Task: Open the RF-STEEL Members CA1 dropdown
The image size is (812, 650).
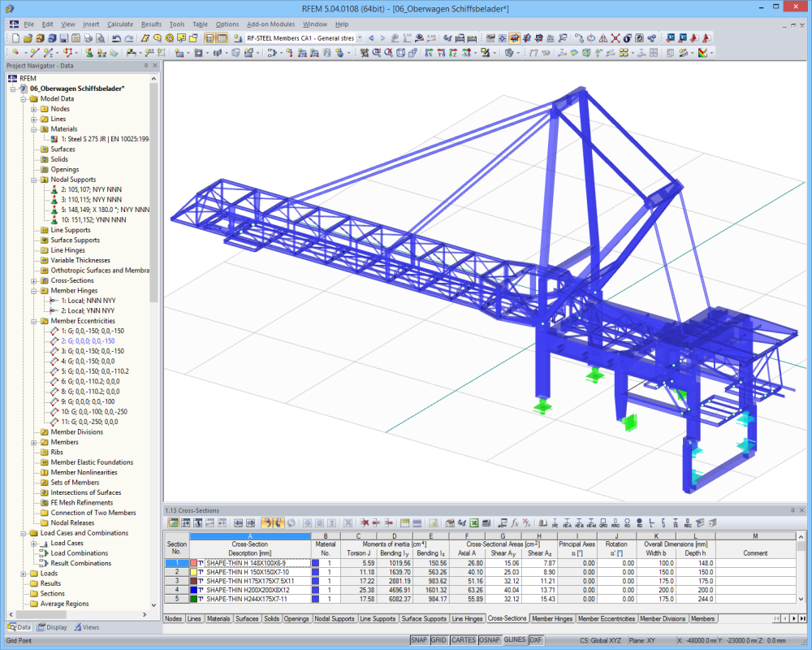Action: click(x=358, y=37)
